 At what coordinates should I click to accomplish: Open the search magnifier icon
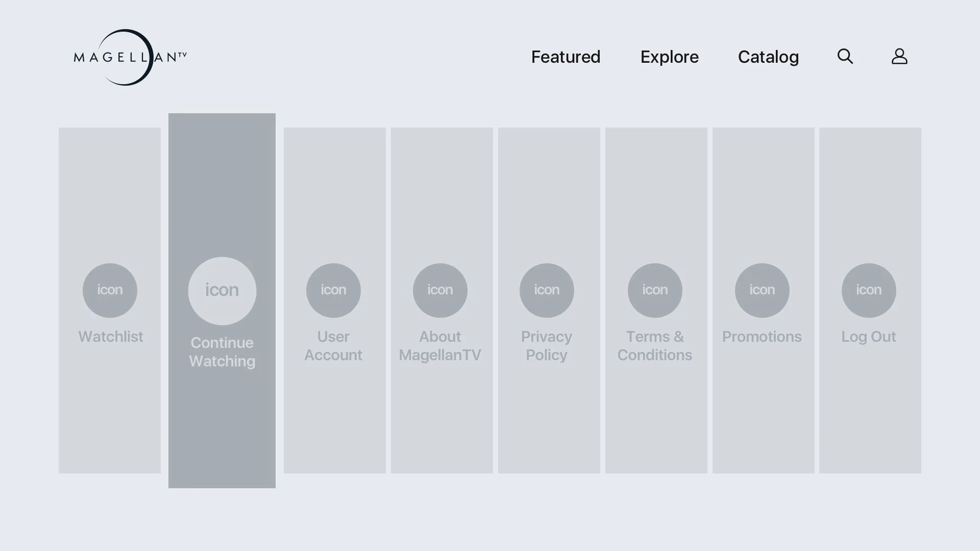845,56
